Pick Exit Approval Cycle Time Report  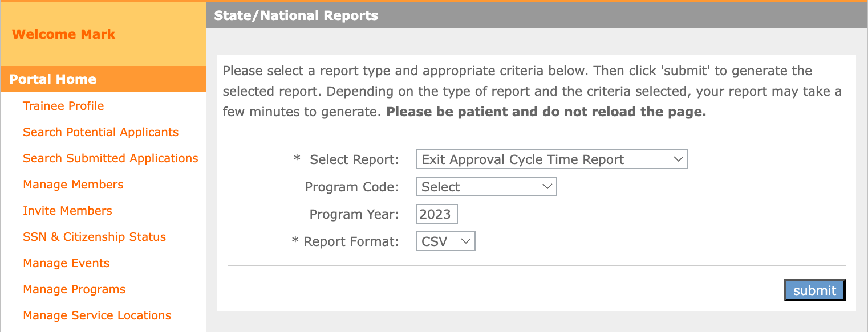551,159
